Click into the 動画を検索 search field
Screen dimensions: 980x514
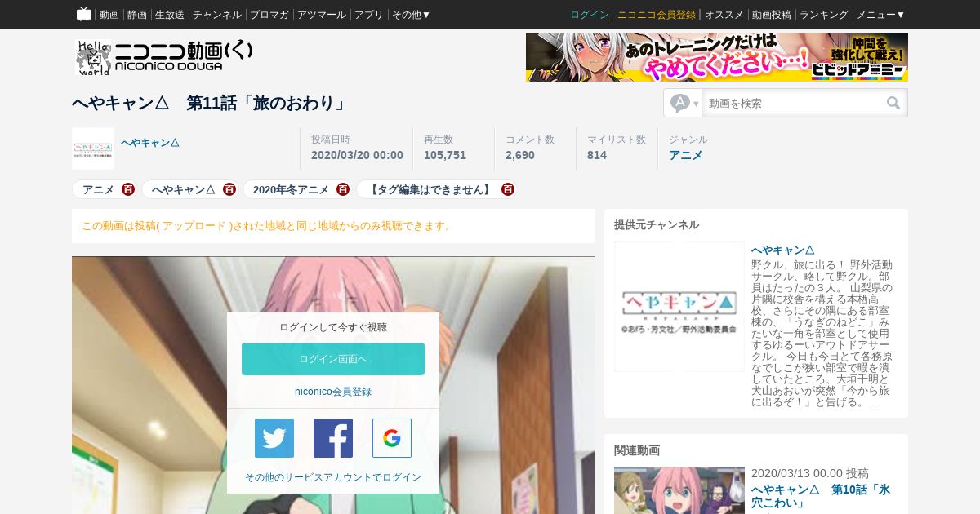click(x=792, y=103)
